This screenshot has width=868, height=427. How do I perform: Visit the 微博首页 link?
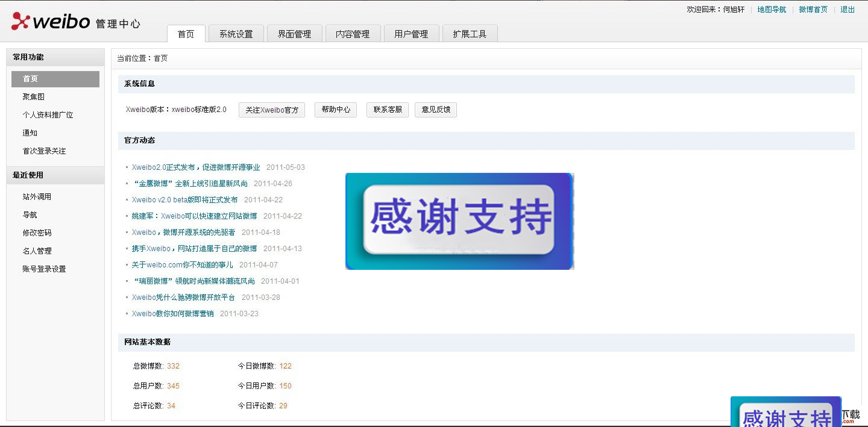[x=813, y=10]
